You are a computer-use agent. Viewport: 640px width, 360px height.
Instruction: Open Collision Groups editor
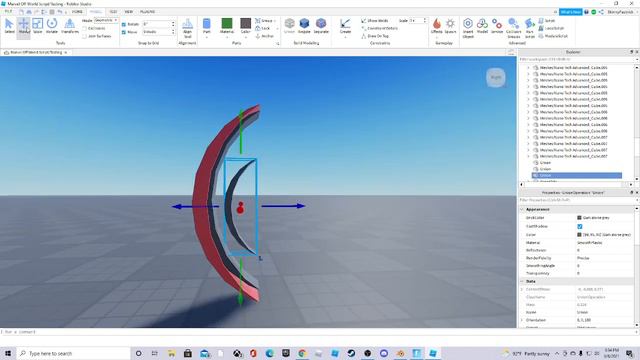pos(513,28)
